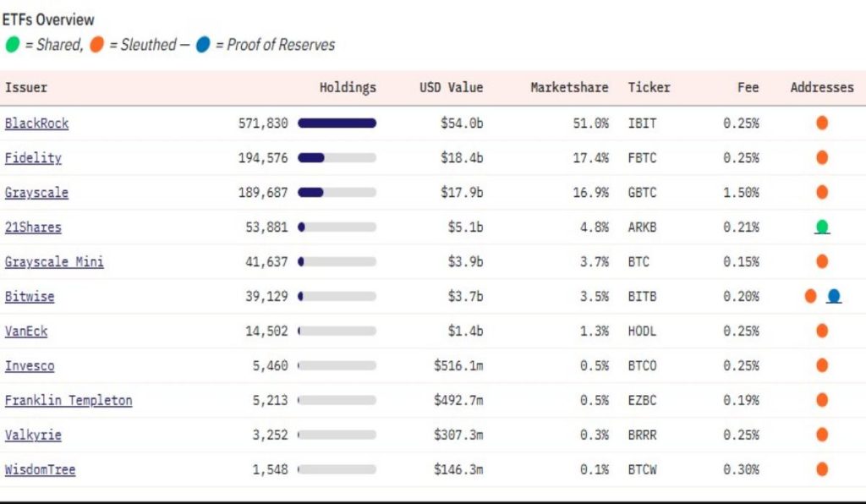This screenshot has width=866, height=504.
Task: Click BlackRock's orange sleuthed address dot
Action: point(821,123)
